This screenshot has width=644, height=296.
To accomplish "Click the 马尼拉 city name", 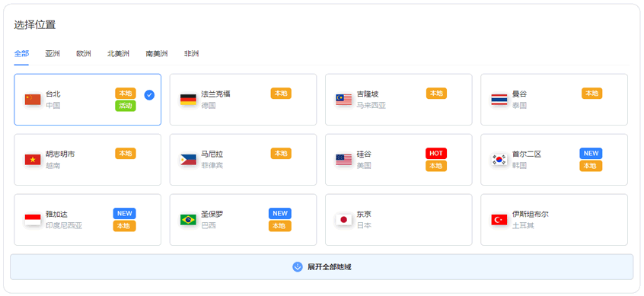I will point(212,154).
